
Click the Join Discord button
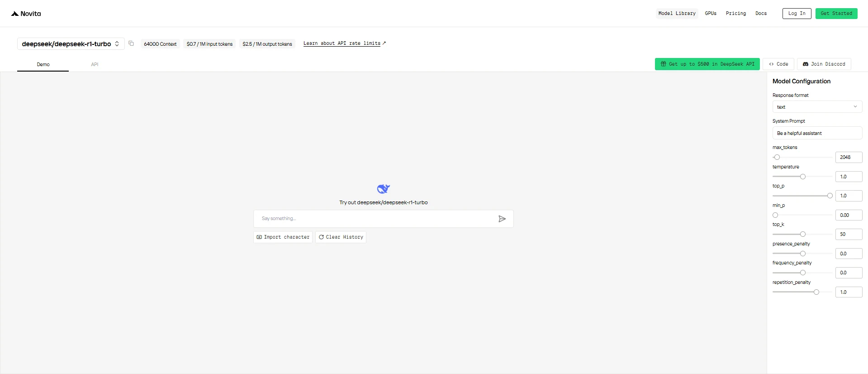point(824,64)
